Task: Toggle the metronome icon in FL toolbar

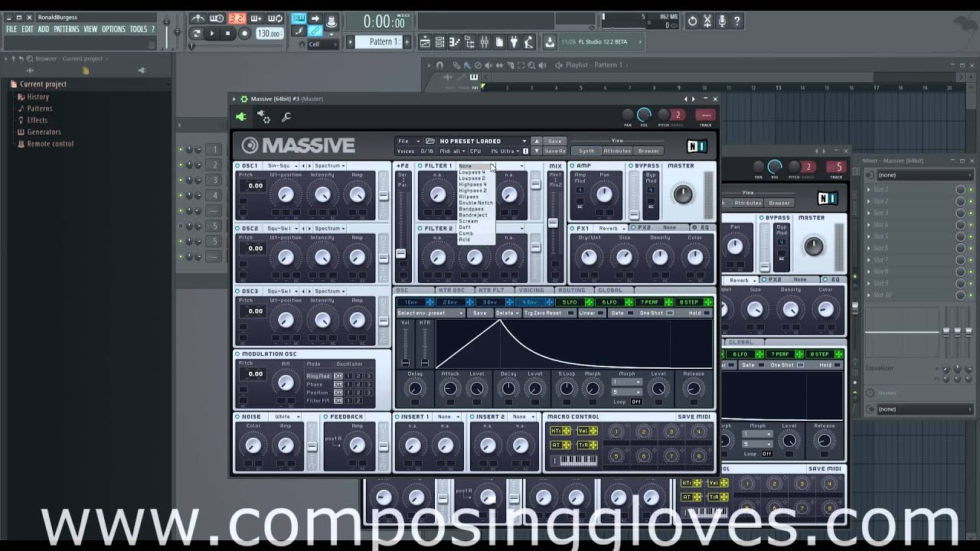Action: 198,18
